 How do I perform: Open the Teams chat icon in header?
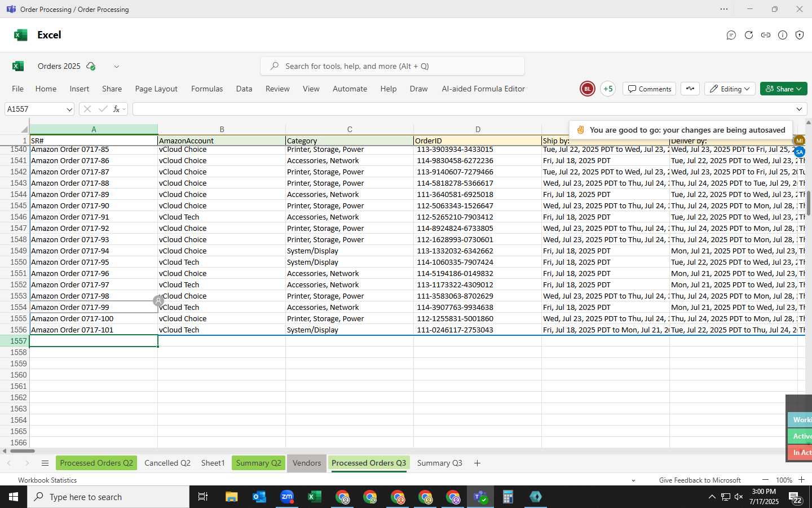tap(731, 35)
